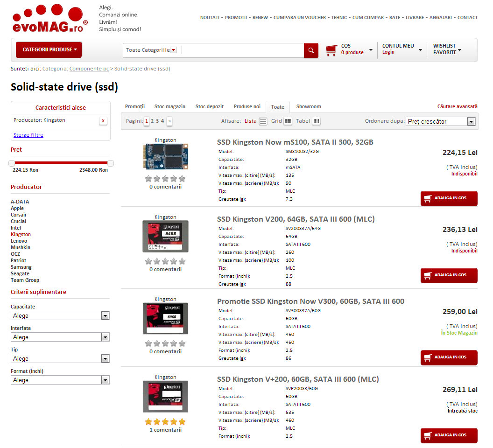Image resolution: width=493 pixels, height=448 pixels.
Task: Open the V+200 60GB product image
Action: coord(165,397)
